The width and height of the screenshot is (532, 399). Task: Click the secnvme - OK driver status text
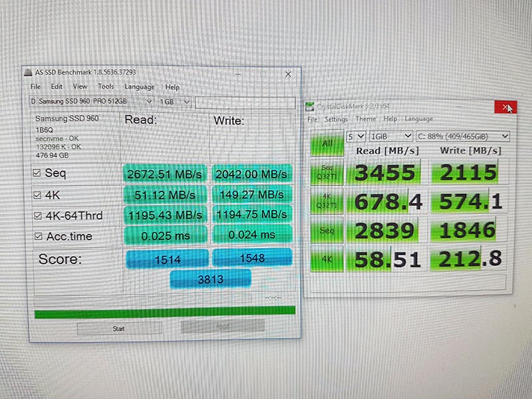tap(57, 138)
